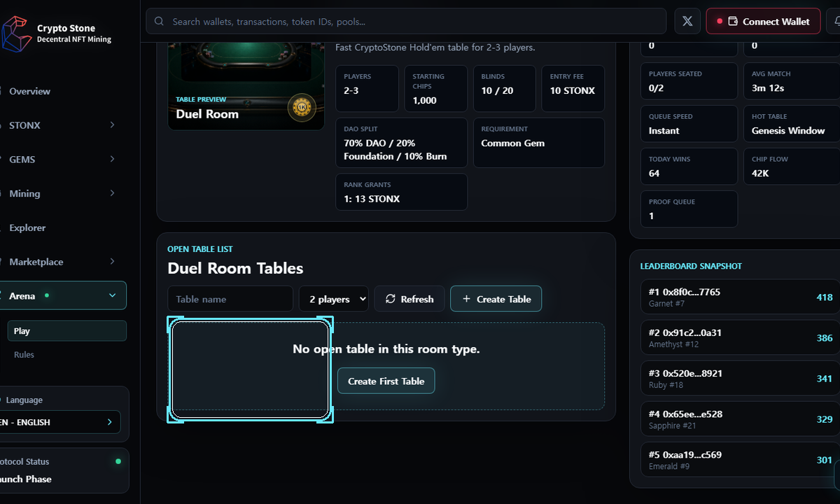The width and height of the screenshot is (840, 504).
Task: Click the Crypto Stone logo icon
Action: click(17, 34)
